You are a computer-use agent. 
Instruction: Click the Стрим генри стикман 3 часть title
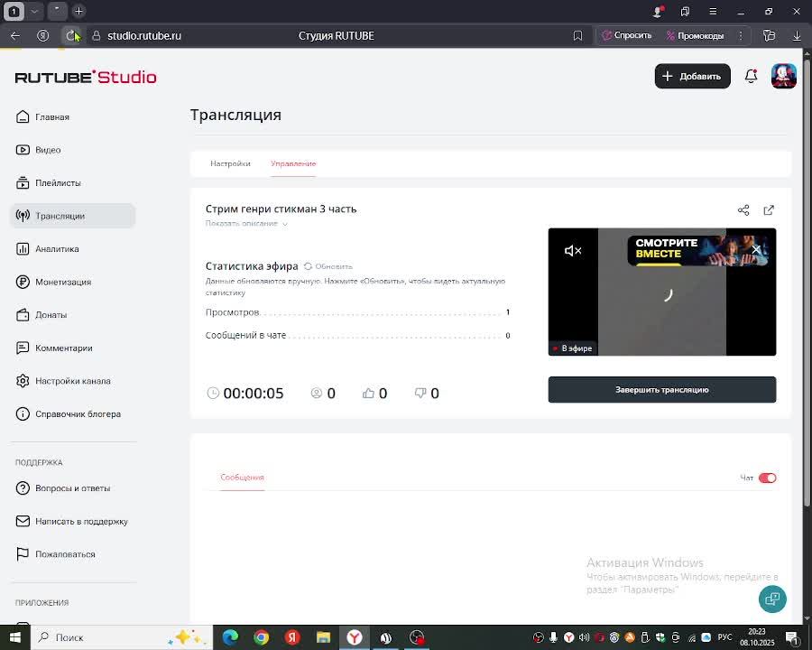[281, 209]
